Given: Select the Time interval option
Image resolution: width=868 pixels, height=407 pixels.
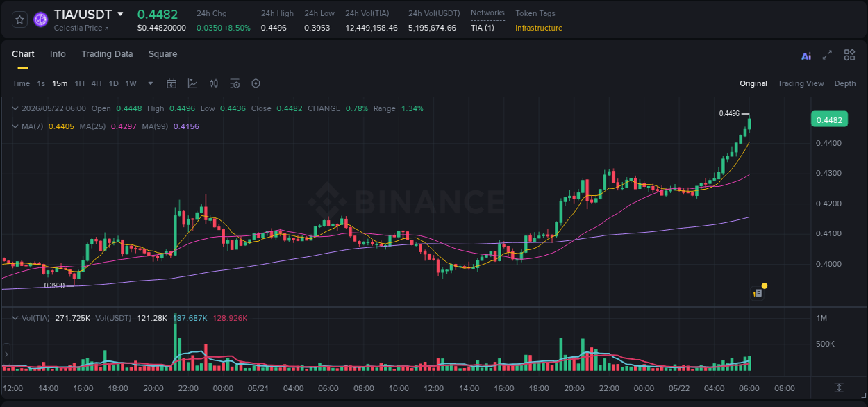Looking at the screenshot, I should [21, 83].
